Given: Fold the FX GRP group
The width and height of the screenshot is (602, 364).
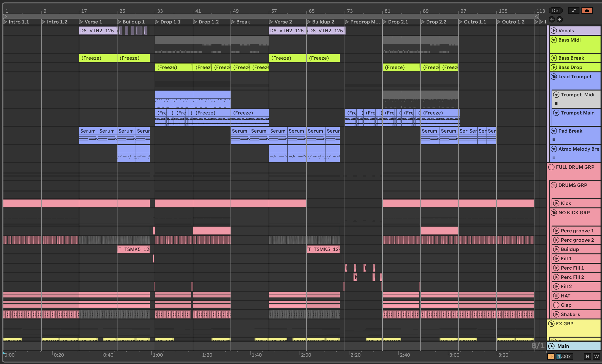Looking at the screenshot, I should (x=551, y=324).
